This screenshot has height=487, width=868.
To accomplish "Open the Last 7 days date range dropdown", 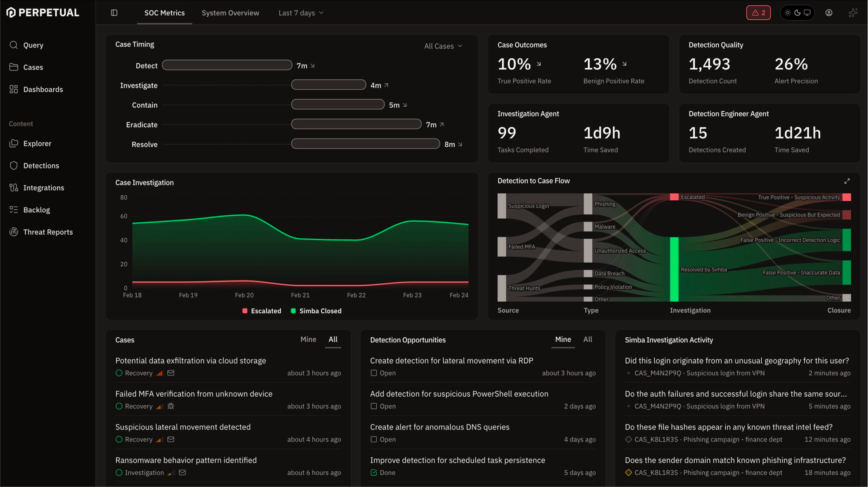I will tap(300, 13).
